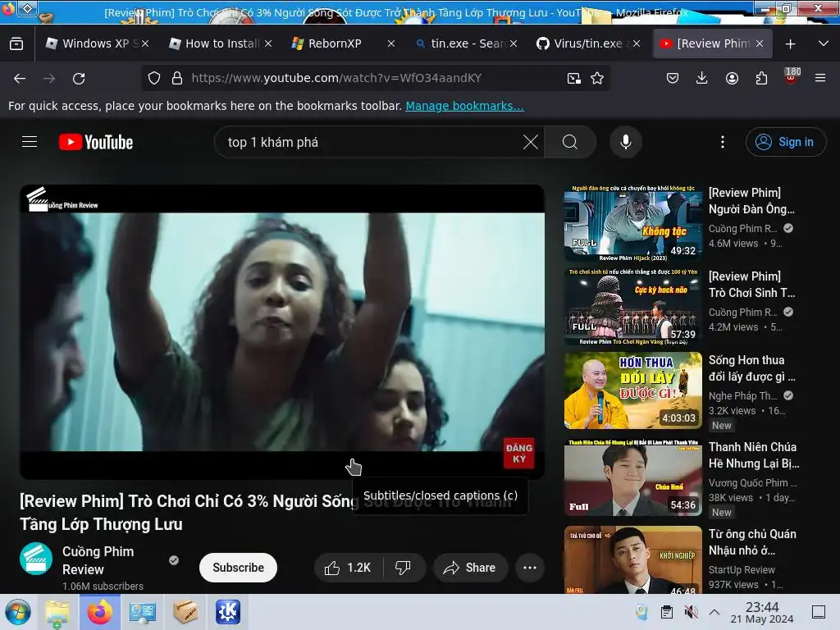
Task: Open Người Đàn Ông Hijack review thumbnail
Action: tap(632, 223)
